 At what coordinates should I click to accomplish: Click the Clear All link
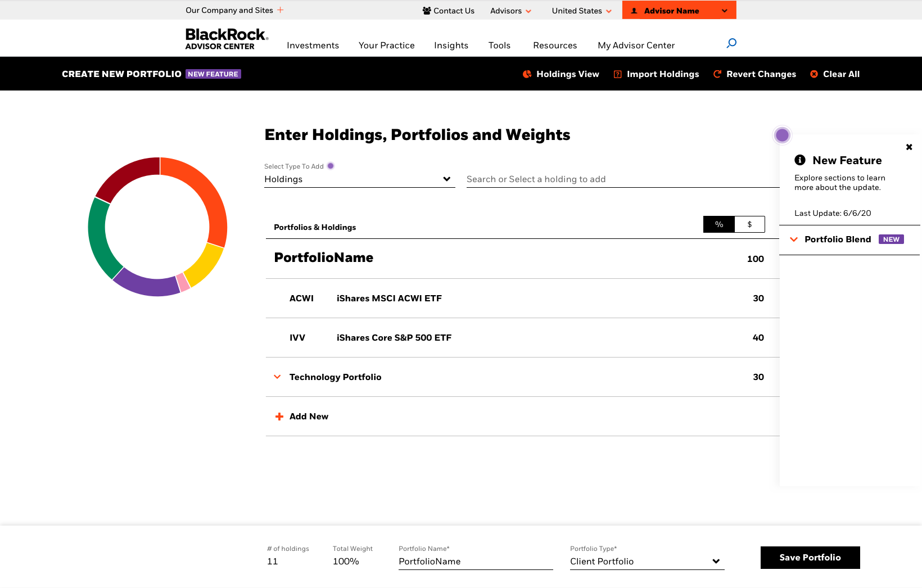coord(841,74)
